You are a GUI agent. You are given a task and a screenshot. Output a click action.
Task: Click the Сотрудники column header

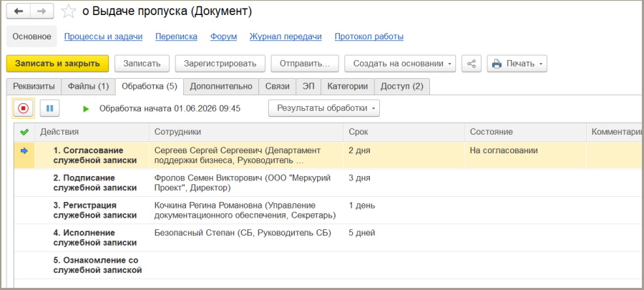[246, 132]
